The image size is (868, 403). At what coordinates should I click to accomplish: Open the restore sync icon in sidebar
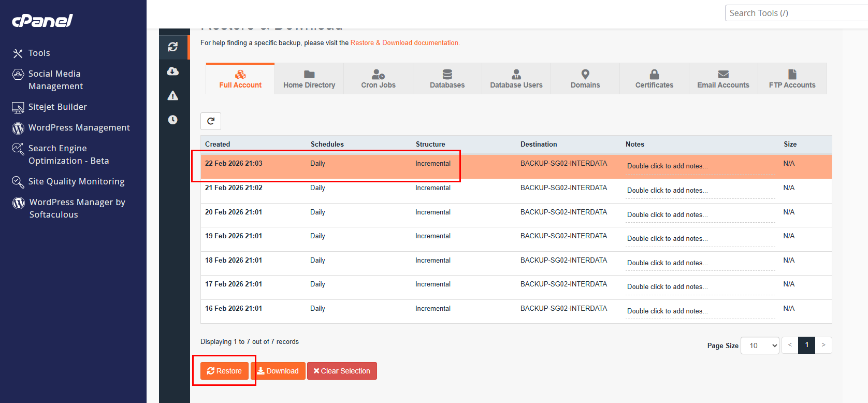173,47
